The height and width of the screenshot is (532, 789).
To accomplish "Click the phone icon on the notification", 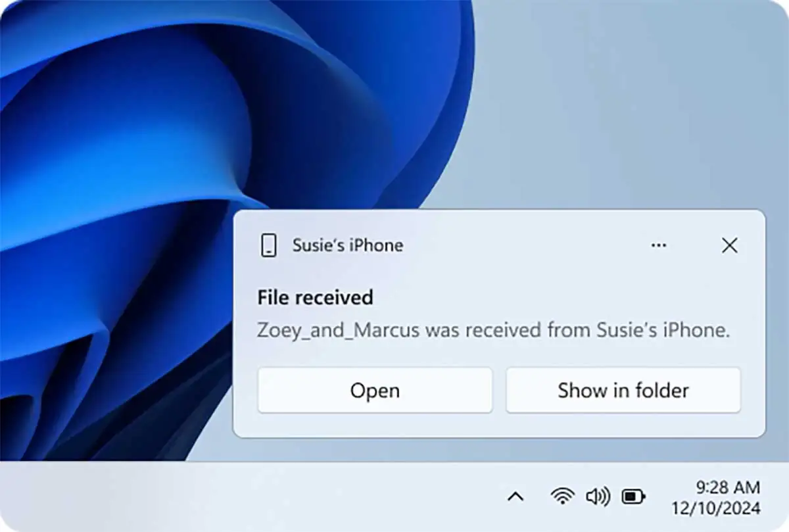I will pos(268,245).
